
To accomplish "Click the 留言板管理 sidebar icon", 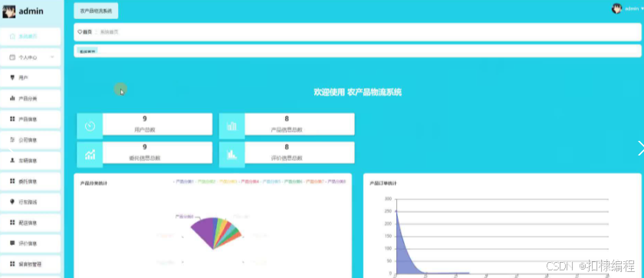I will click(12, 264).
